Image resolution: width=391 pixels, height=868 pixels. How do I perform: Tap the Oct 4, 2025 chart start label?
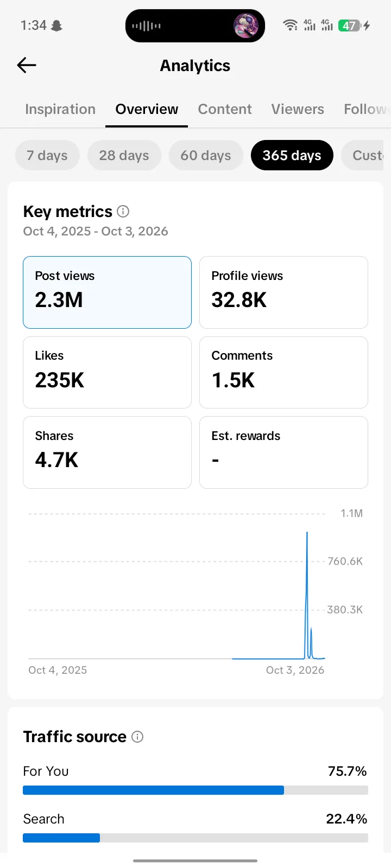point(58,670)
